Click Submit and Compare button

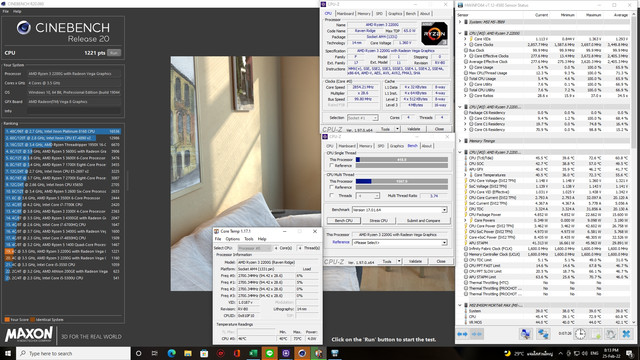pyautogui.click(x=423, y=220)
